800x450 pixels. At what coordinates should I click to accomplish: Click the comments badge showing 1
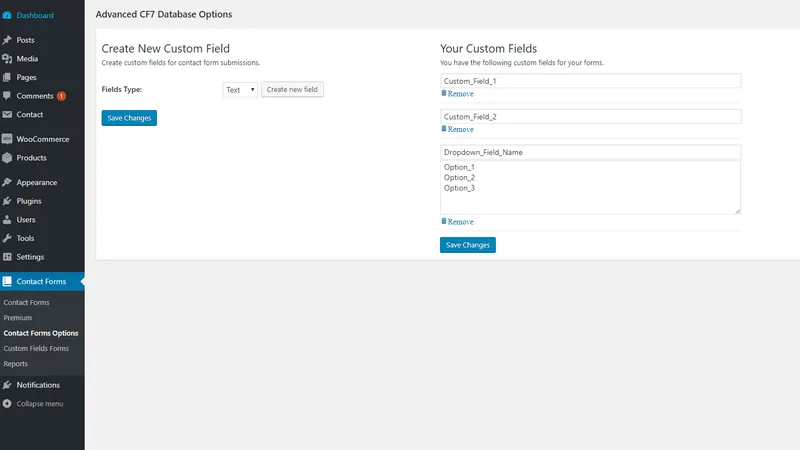[x=61, y=96]
